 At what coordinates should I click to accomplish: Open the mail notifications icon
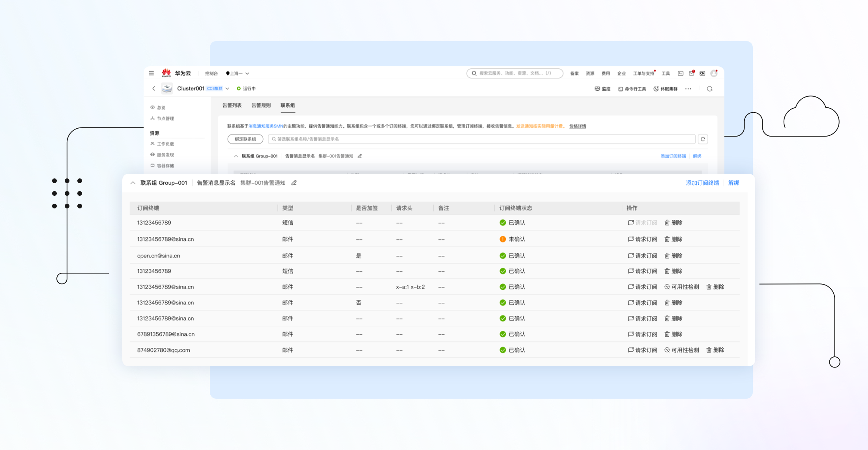(691, 73)
